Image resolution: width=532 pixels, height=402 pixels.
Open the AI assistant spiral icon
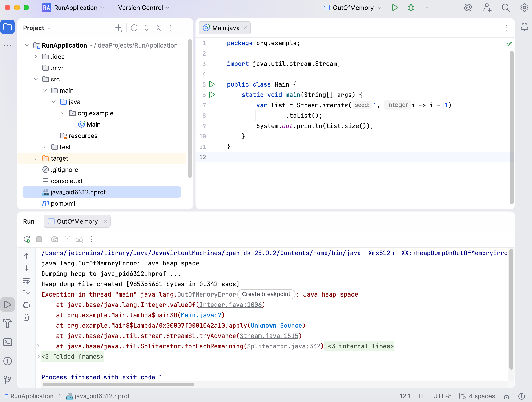click(468, 8)
